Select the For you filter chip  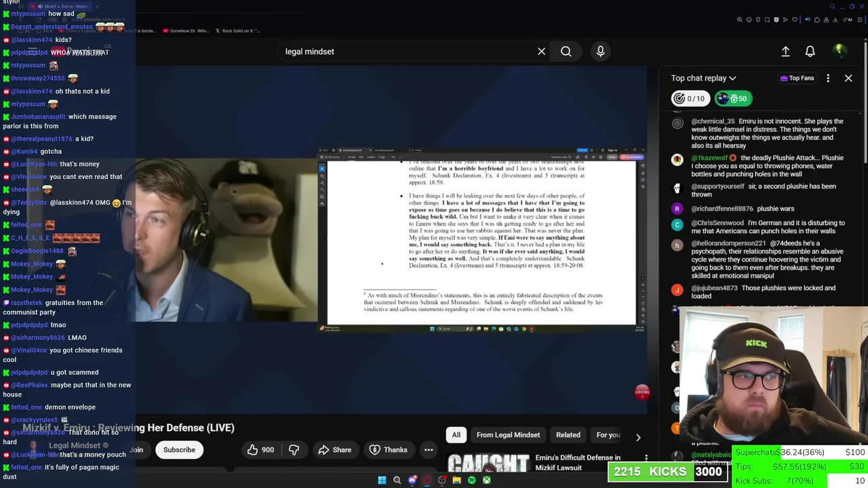(608, 435)
